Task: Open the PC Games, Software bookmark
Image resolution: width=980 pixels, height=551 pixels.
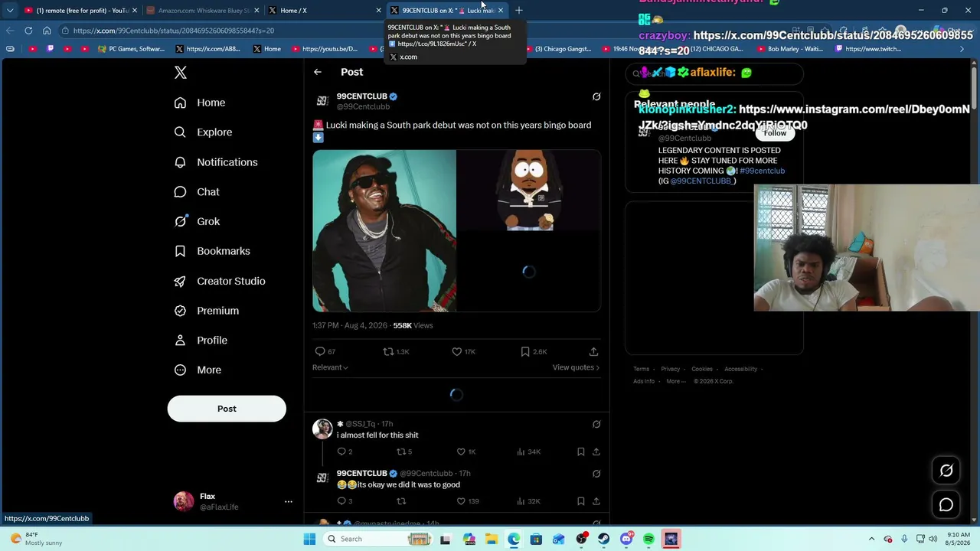Action: [x=131, y=49]
